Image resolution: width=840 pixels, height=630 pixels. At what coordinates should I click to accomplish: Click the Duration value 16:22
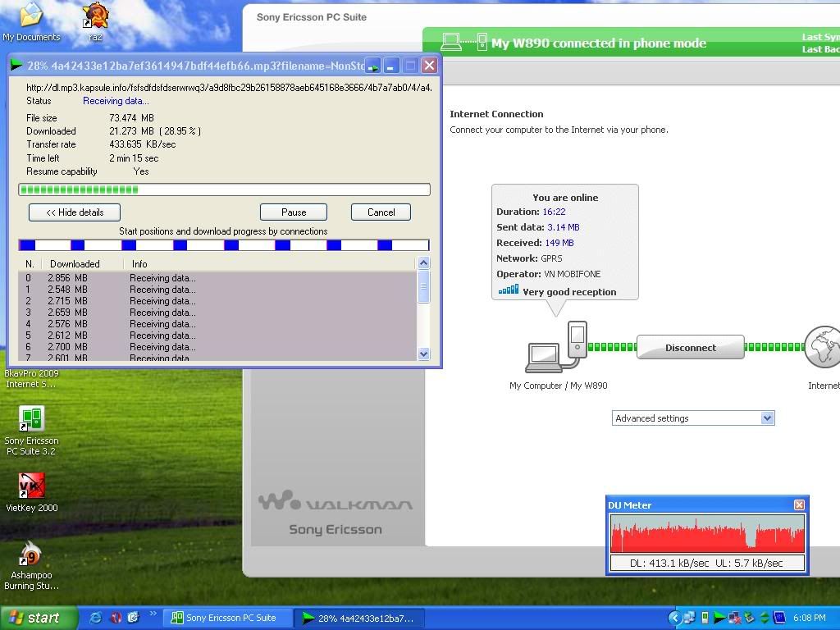pos(554,212)
